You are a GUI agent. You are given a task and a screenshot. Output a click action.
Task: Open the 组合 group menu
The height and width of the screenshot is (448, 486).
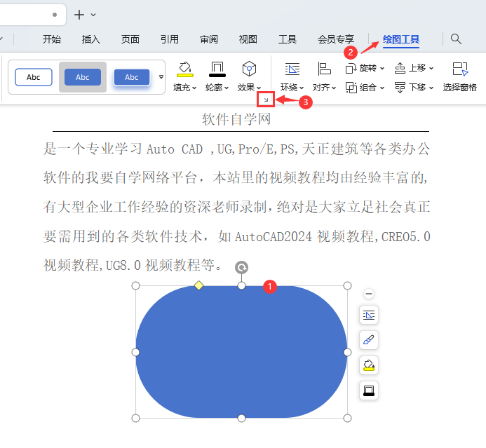coord(365,88)
